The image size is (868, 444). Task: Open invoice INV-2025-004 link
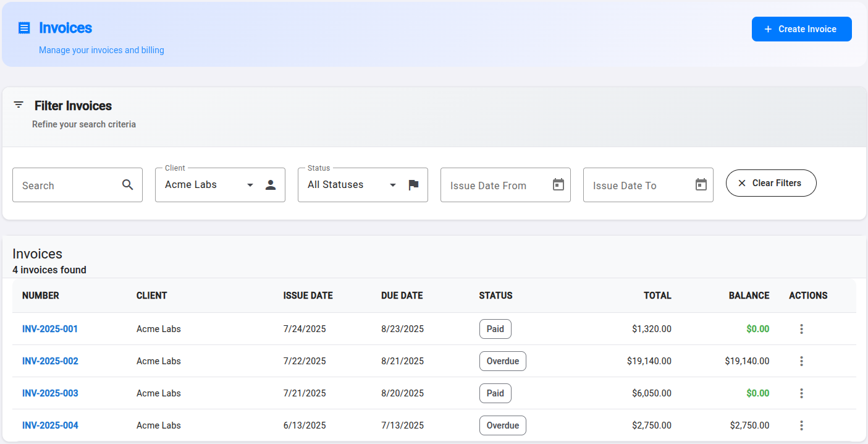coord(50,425)
